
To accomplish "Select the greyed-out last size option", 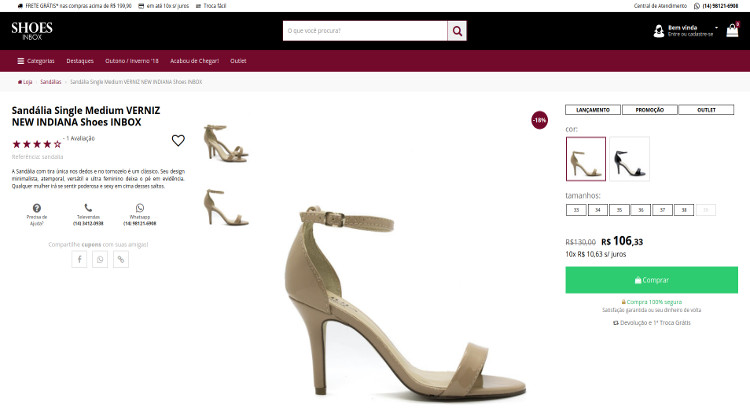I will [x=706, y=210].
